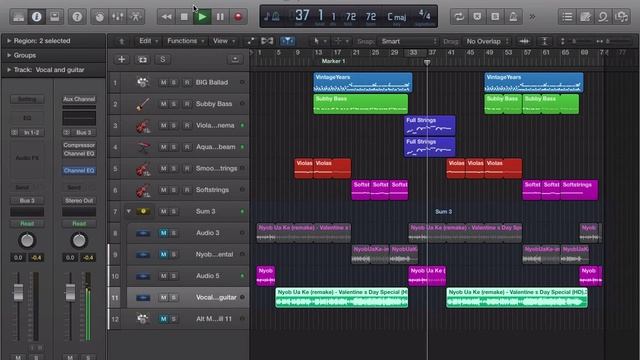Collapse the Sum 3 track stack
The width and height of the screenshot is (640, 360).
(x=129, y=211)
